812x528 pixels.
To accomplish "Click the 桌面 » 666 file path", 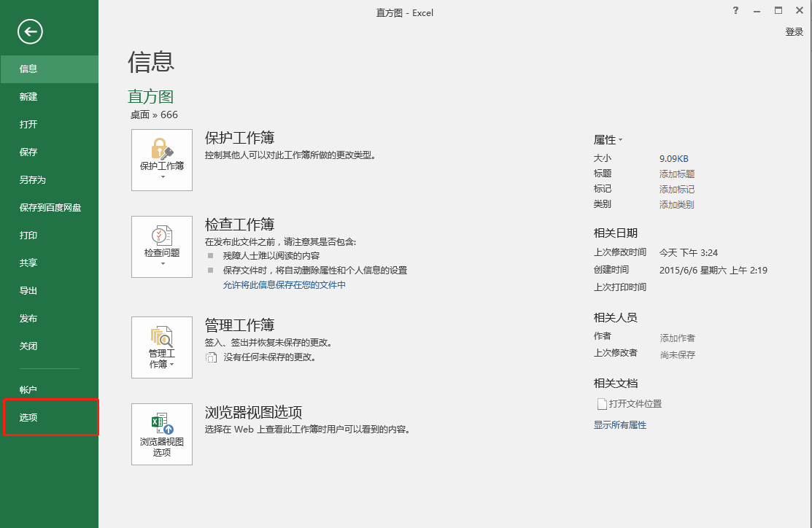I will point(154,115).
